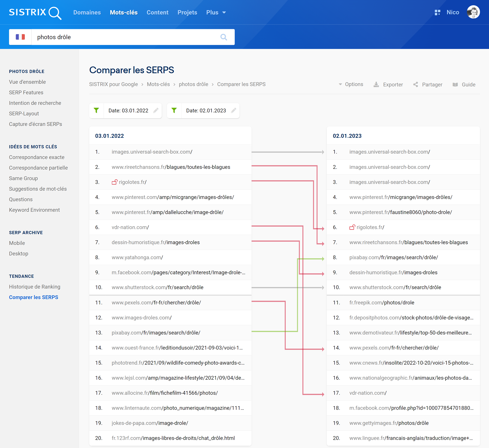Click Date: 03.01.2022 filter label

128,111
